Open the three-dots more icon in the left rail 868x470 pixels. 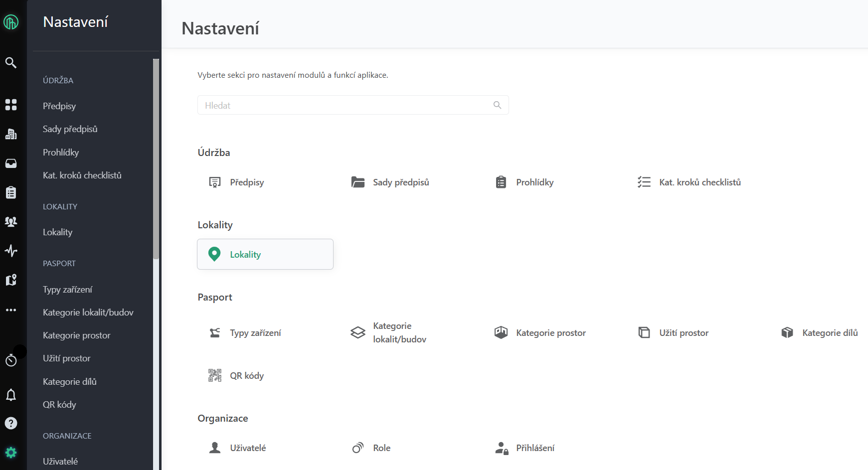click(x=11, y=310)
